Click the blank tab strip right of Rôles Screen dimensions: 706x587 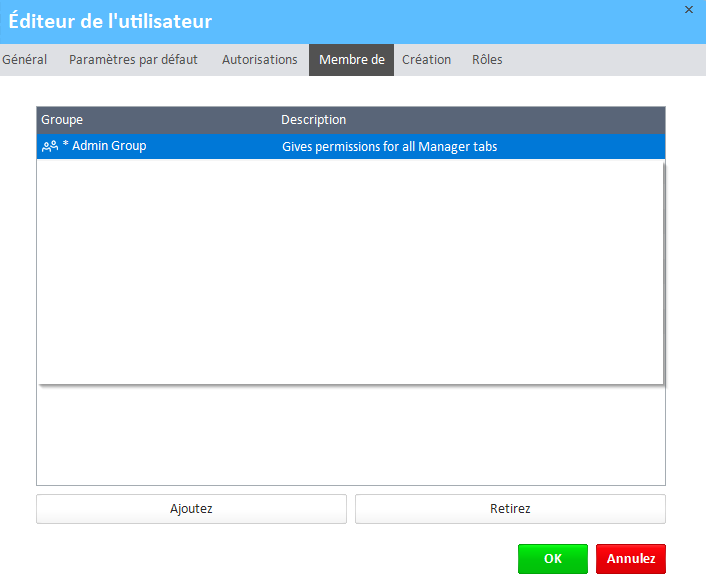(600, 60)
